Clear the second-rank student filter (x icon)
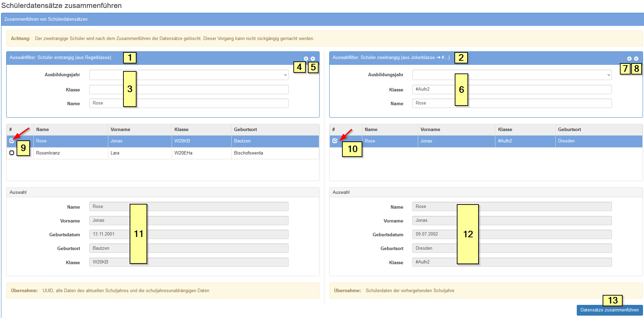Image resolution: width=644 pixels, height=318 pixels. [x=629, y=59]
